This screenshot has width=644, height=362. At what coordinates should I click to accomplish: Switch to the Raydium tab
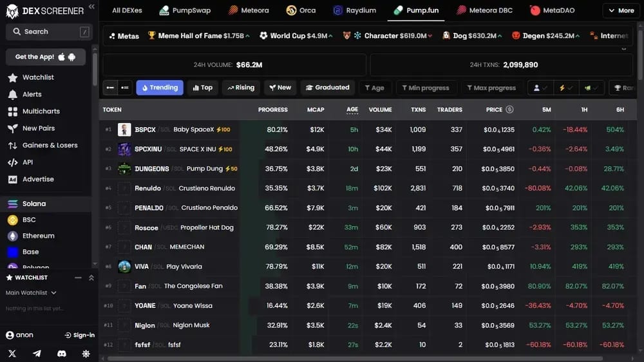point(354,10)
